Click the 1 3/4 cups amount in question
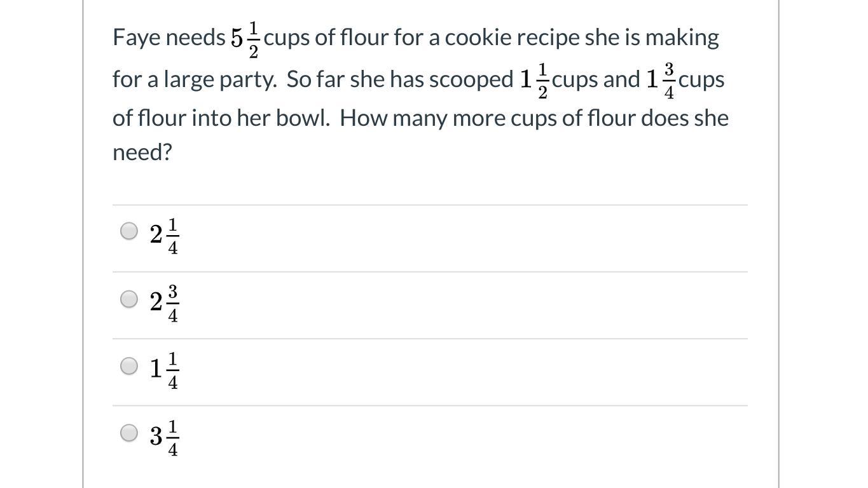868x488 pixels. point(685,81)
